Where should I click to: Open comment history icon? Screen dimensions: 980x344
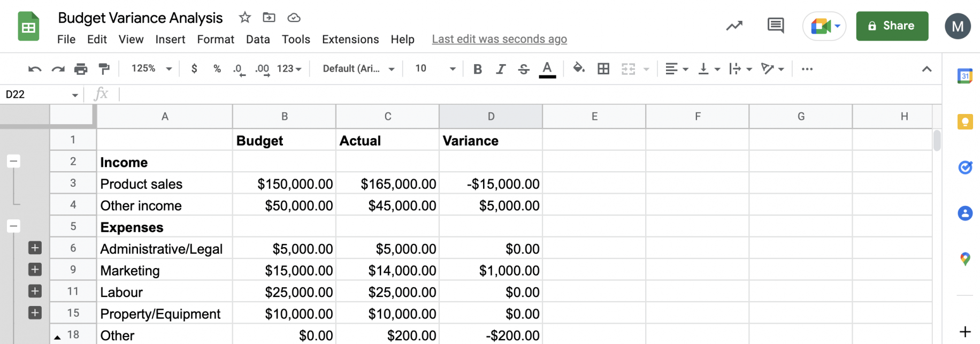[x=776, y=25]
